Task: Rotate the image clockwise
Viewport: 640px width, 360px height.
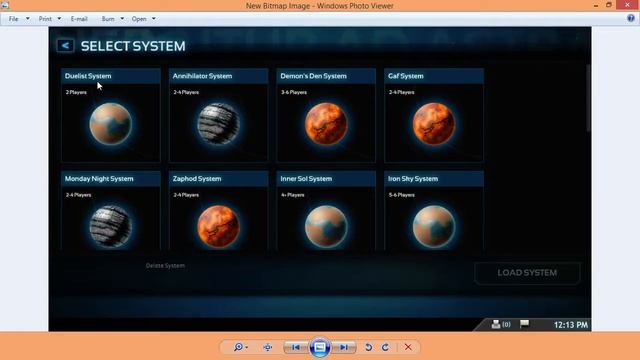Action: (x=385, y=347)
